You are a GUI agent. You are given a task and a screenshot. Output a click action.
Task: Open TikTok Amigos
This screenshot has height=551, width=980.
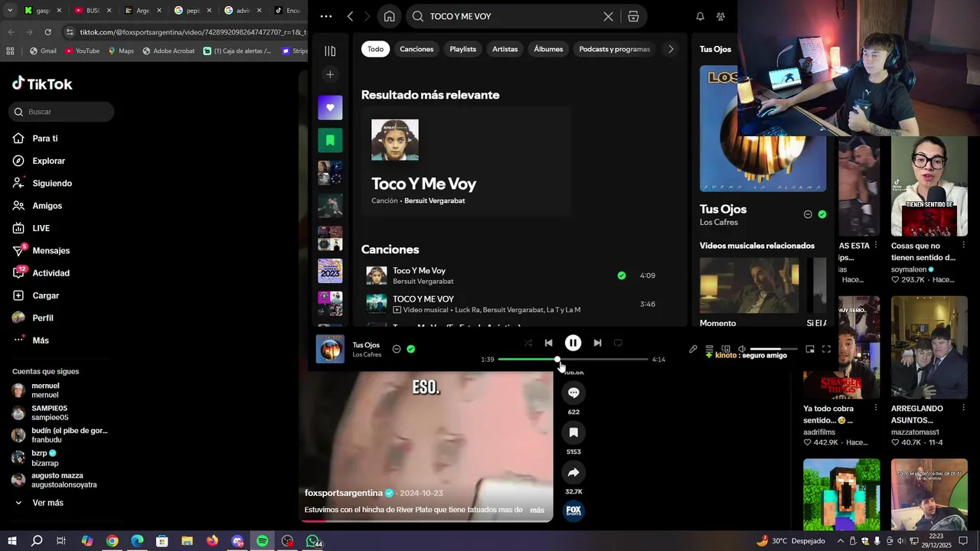click(47, 206)
